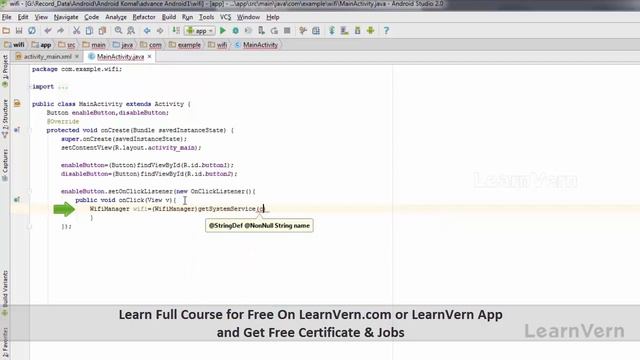This screenshot has width=640, height=360.
Task: Open the Navigate menu
Action: 66,17
